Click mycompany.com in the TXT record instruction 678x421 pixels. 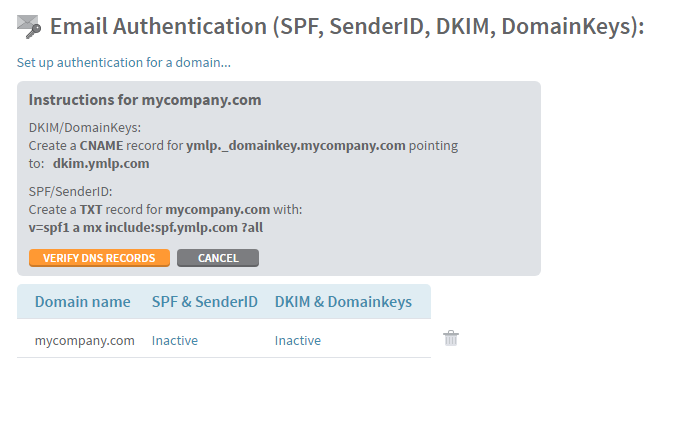[x=217, y=210]
